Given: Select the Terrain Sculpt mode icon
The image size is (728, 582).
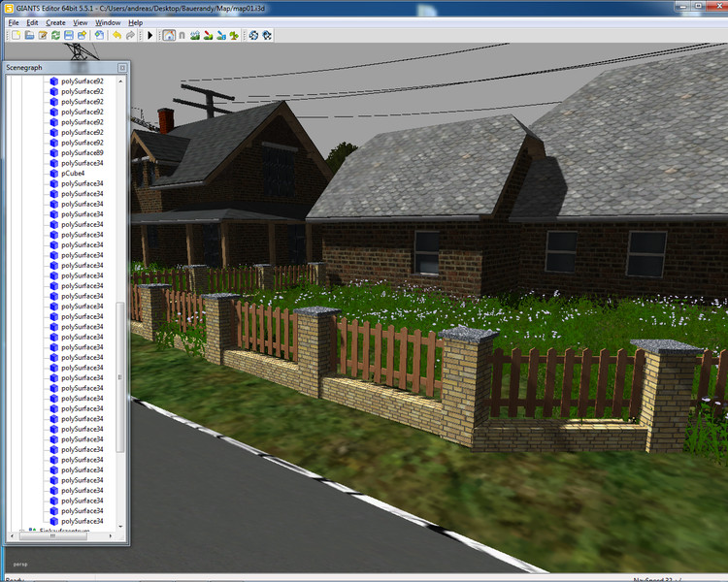Looking at the screenshot, I should pos(195,35).
